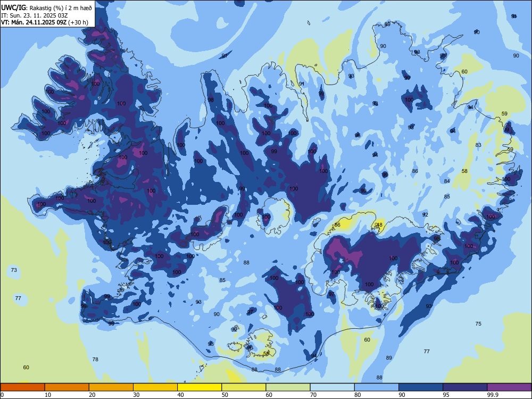This screenshot has width=532, height=399.
Task: Click the pale yellow 50–60 legend swatch
Action: coord(244,387)
